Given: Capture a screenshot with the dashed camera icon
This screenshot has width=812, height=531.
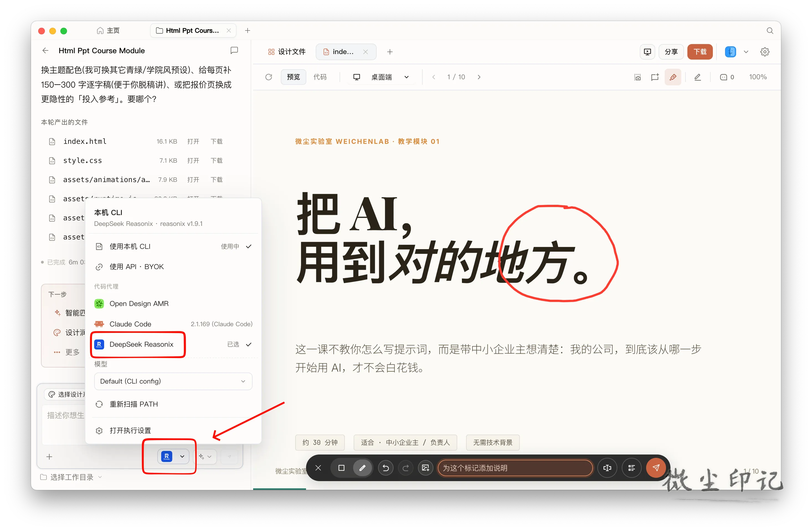Looking at the screenshot, I should (637, 77).
